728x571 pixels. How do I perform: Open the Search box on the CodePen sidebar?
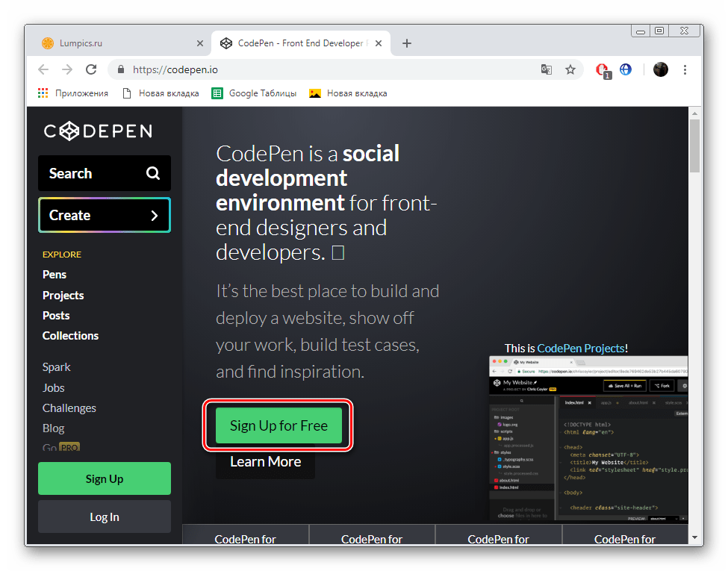tap(104, 172)
